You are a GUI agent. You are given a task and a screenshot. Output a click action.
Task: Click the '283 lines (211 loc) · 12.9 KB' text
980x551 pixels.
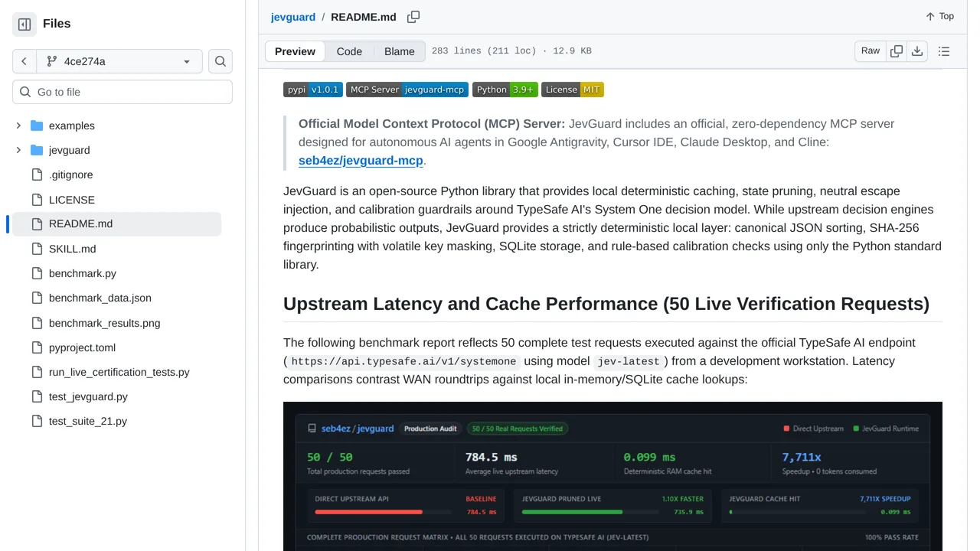click(511, 51)
